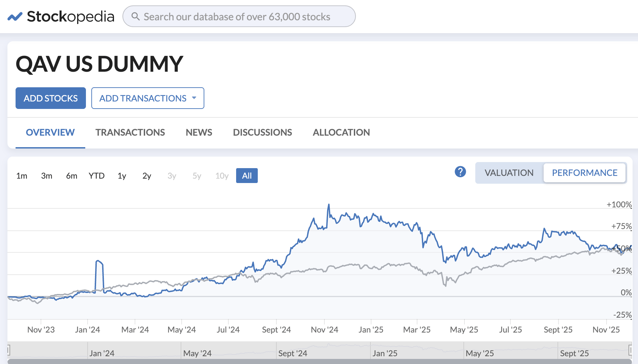Select the 2y time range
638x364 pixels.
146,176
